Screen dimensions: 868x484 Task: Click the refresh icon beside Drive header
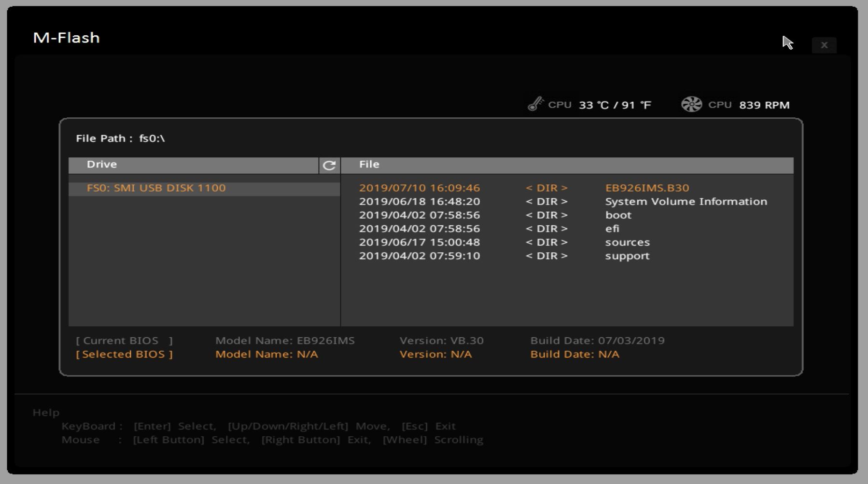(329, 166)
